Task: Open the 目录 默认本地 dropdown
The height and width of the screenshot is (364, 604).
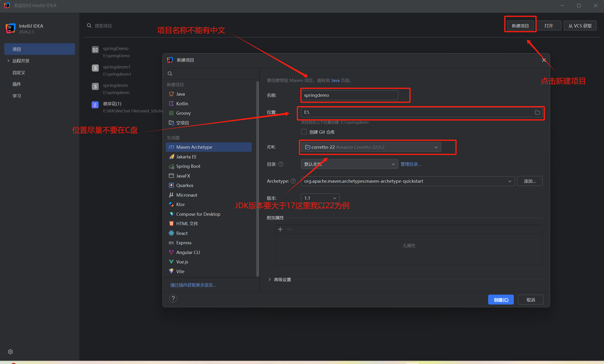Action: [x=349, y=164]
